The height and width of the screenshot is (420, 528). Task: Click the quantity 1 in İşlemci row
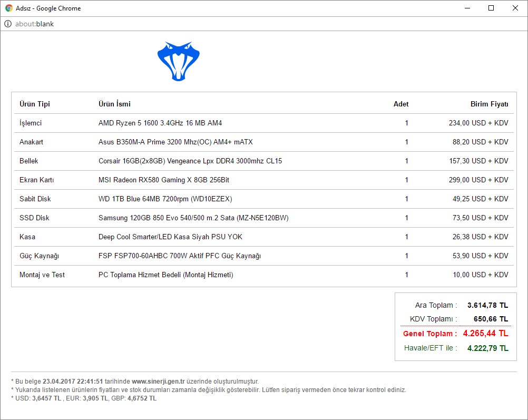[x=406, y=123]
